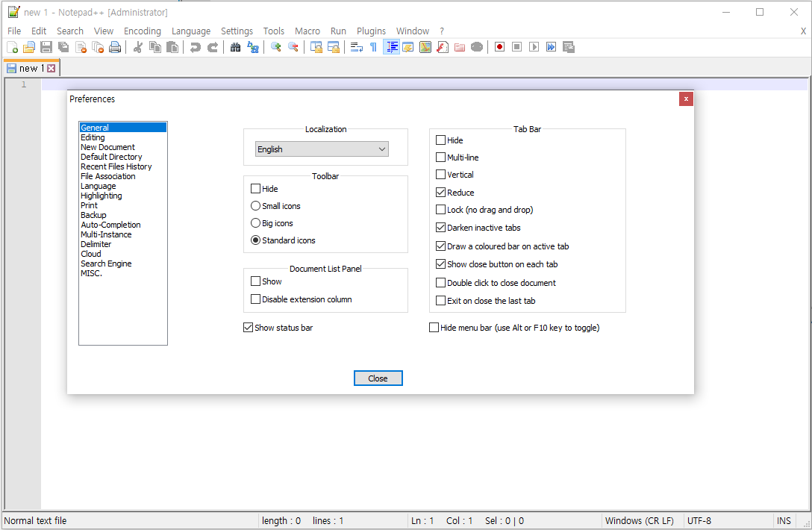
Task: Click the Cut scissors icon
Action: (x=138, y=48)
